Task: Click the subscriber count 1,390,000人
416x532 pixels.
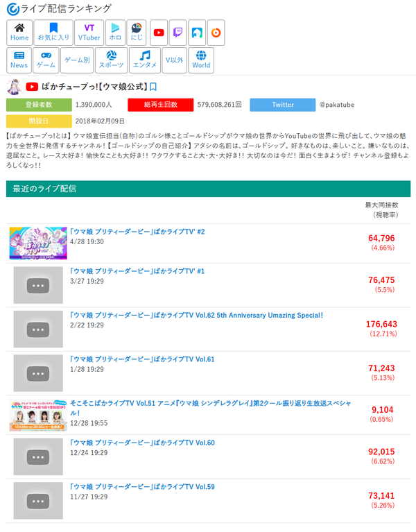Action: (94, 105)
